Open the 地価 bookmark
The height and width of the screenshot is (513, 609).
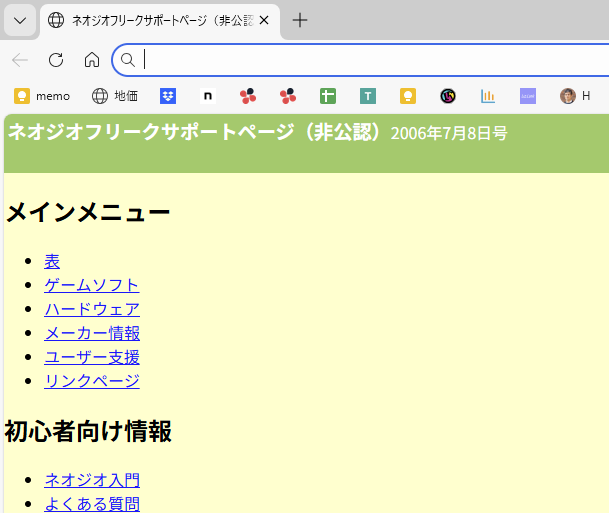point(114,96)
